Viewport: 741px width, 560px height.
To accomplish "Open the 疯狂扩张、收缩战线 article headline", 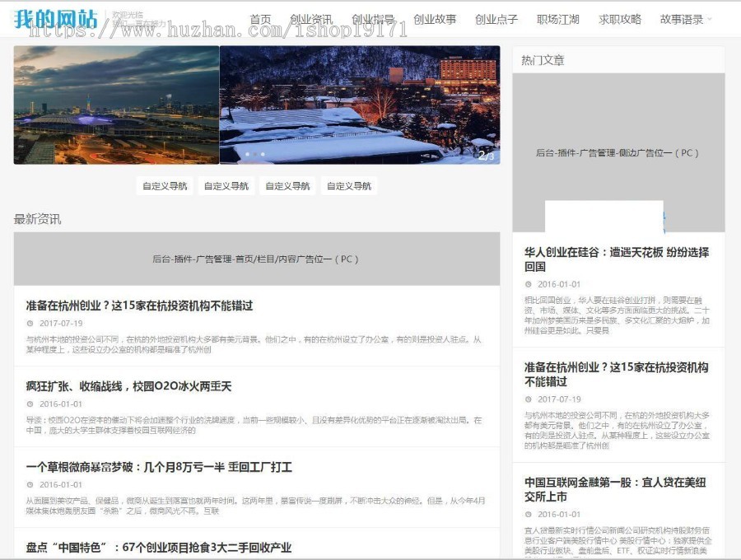I will 128,385.
